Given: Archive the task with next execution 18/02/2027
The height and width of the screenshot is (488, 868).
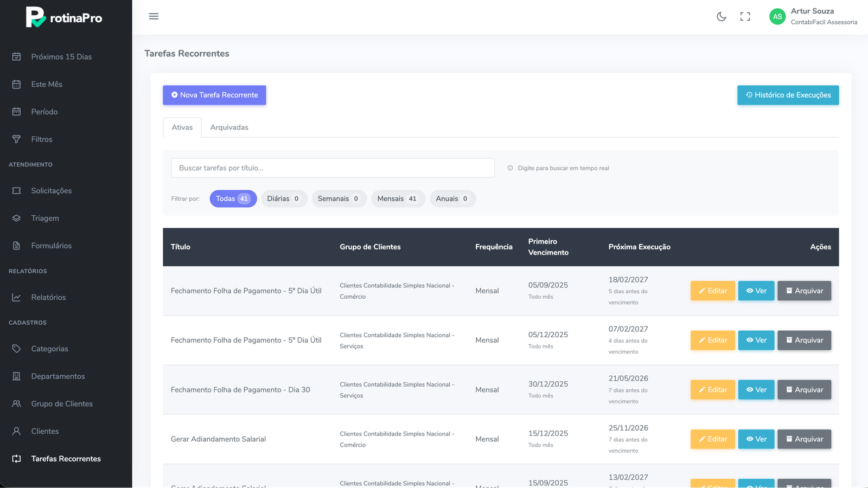Looking at the screenshot, I should coord(804,291).
